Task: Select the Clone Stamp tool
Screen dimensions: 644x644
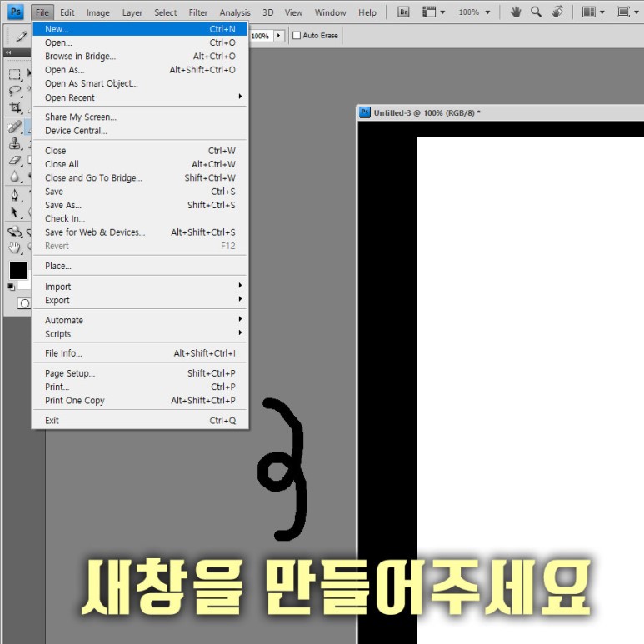Action: pyautogui.click(x=15, y=143)
